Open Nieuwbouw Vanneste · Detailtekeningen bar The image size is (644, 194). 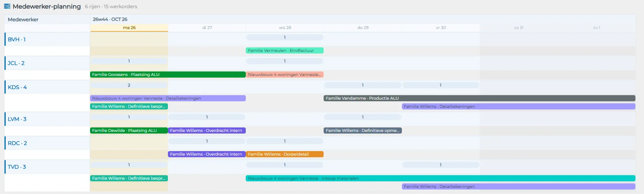click(x=168, y=98)
